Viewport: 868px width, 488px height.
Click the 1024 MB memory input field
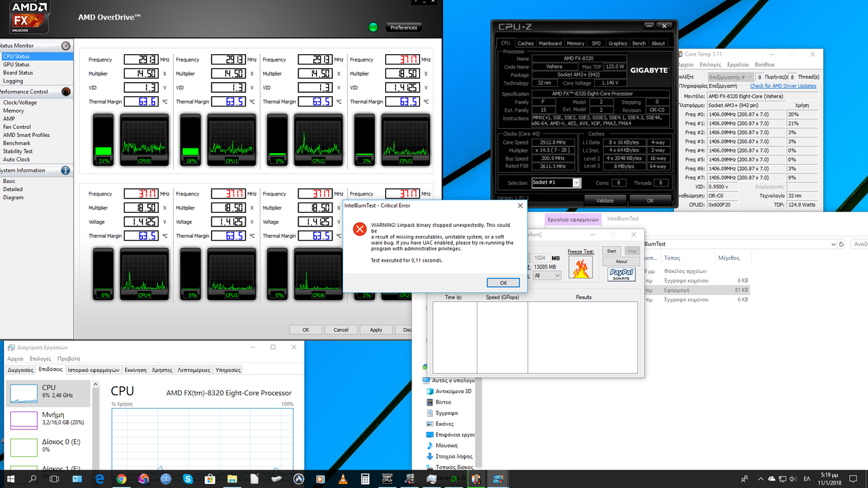[540, 258]
